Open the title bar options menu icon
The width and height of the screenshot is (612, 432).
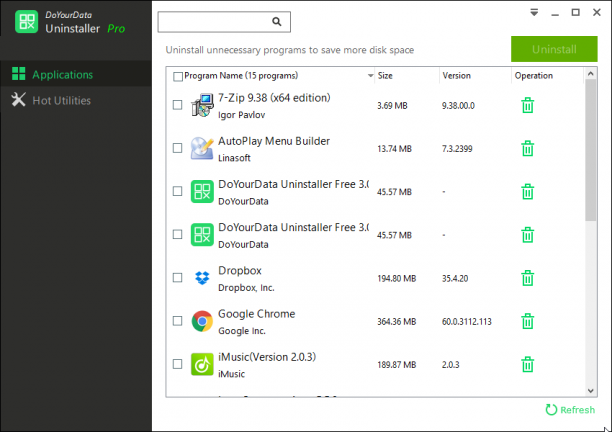tap(534, 12)
